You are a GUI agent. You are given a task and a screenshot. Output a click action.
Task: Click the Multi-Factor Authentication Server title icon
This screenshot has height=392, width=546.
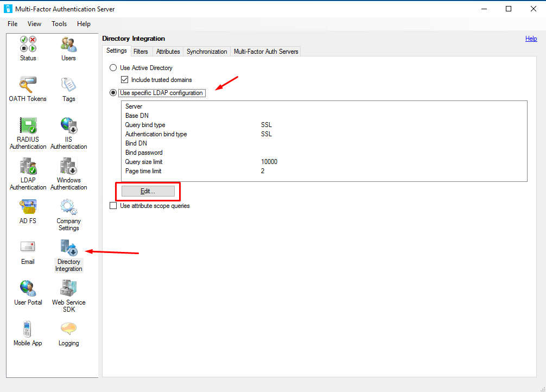pyautogui.click(x=8, y=9)
